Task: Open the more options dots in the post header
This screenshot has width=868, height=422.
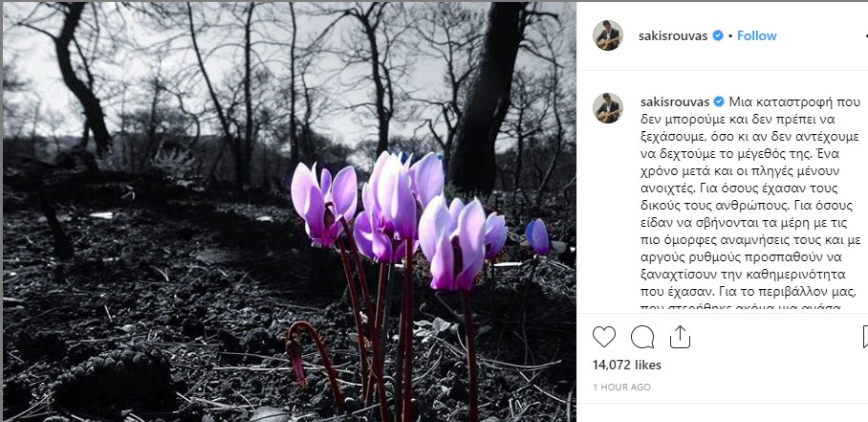Action: [x=866, y=35]
